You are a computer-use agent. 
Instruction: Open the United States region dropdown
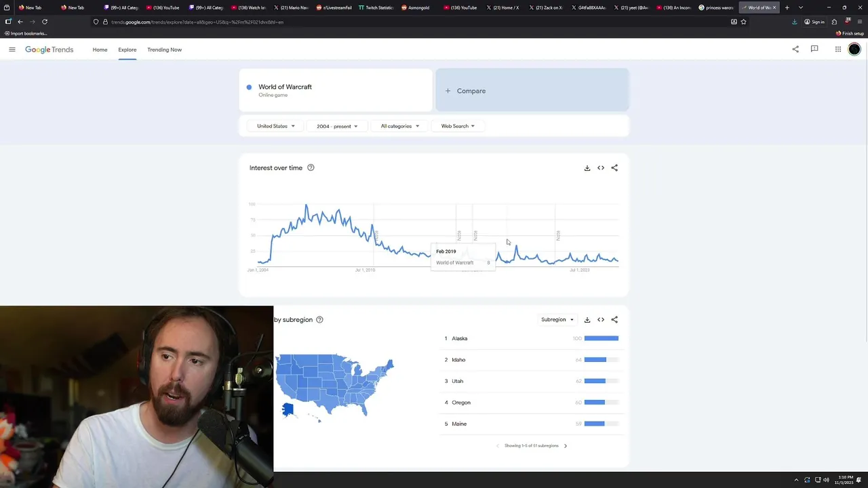click(x=275, y=126)
